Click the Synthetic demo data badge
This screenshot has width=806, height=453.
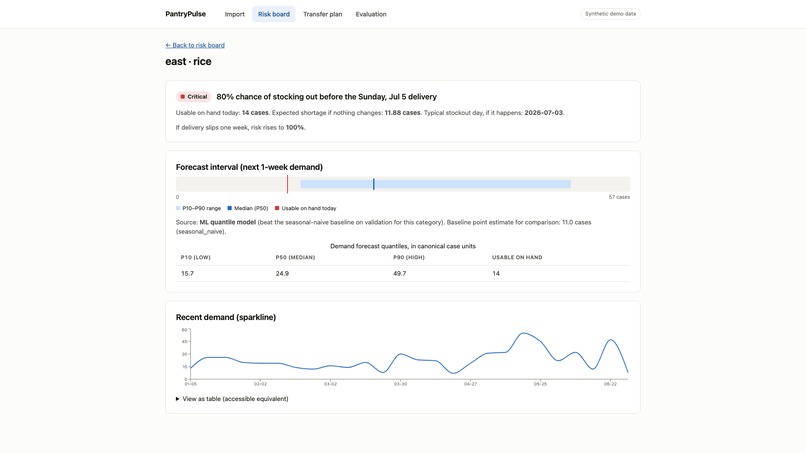tap(610, 14)
